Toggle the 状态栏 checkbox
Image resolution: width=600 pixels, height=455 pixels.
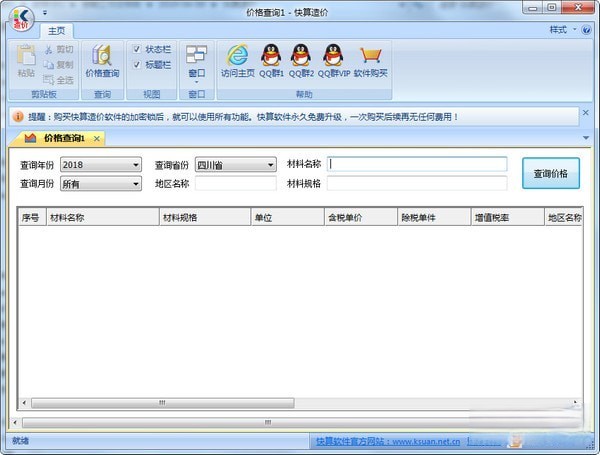pyautogui.click(x=137, y=48)
